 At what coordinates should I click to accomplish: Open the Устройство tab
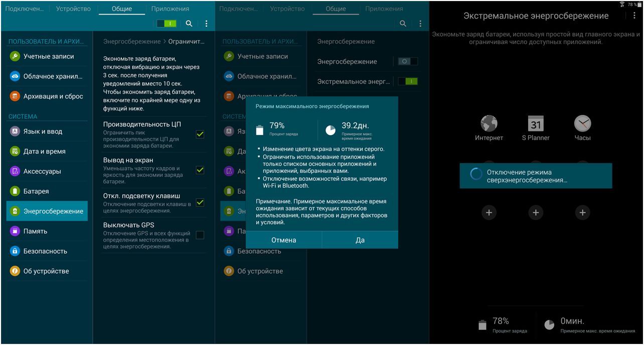tap(73, 9)
